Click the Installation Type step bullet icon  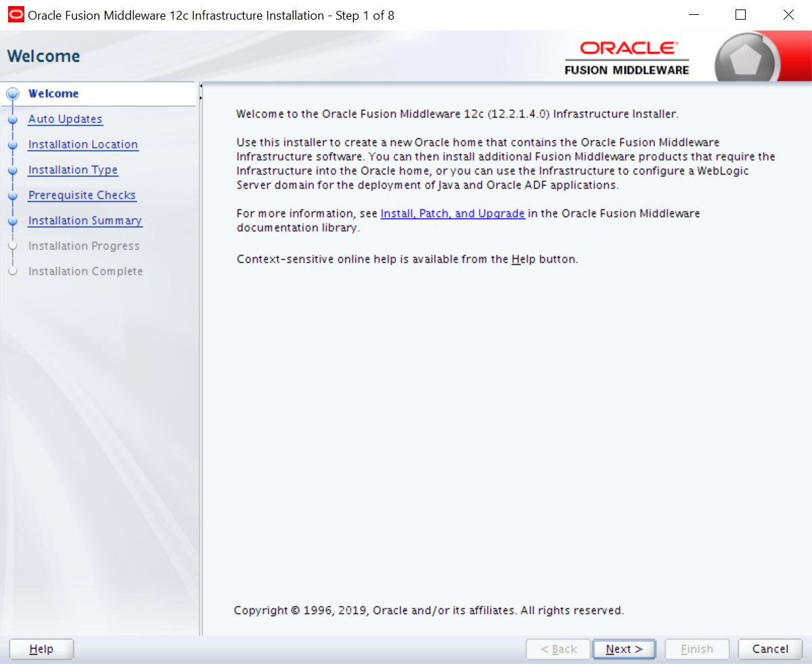point(12,170)
